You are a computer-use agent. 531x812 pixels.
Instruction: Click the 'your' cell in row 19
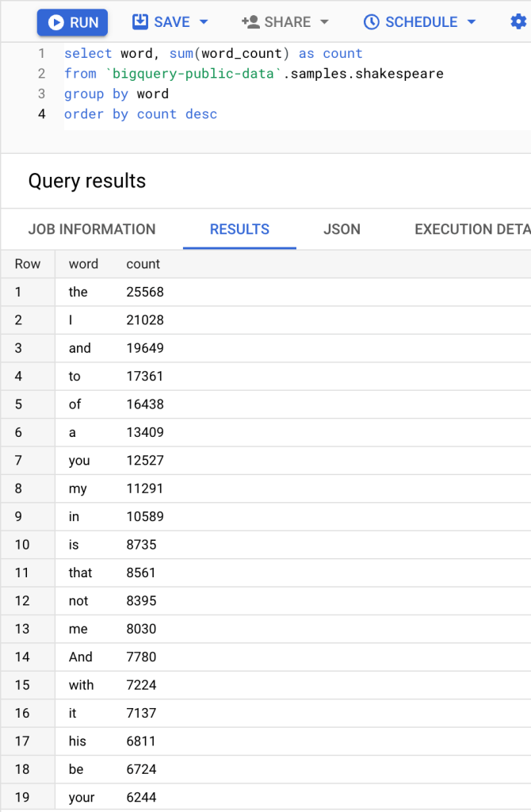pyautogui.click(x=82, y=797)
